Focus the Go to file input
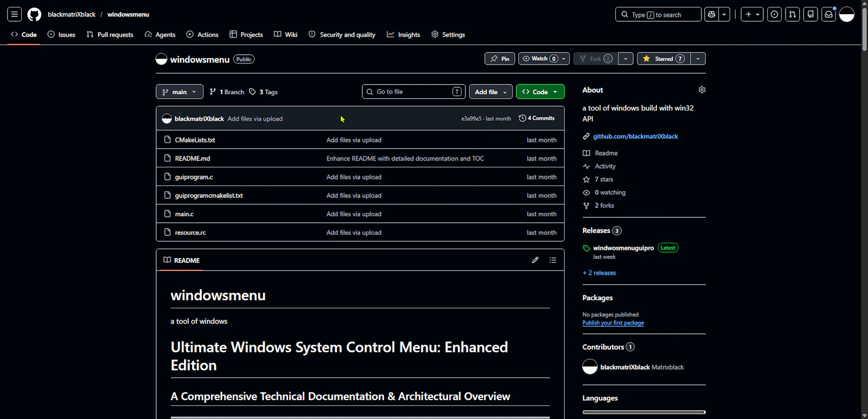 (414, 92)
